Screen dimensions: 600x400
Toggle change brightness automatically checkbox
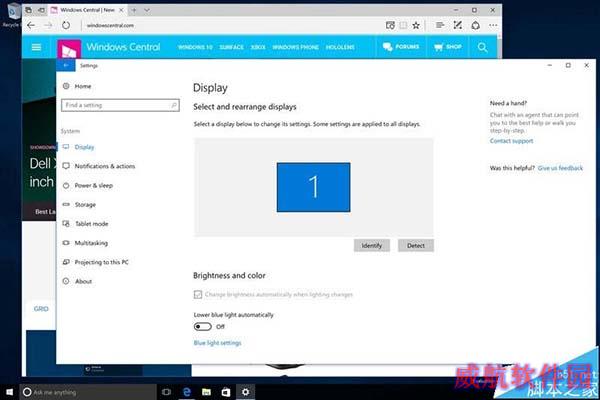point(198,294)
